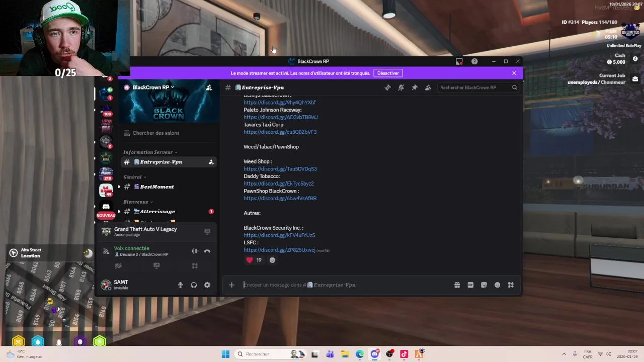
Task: Open server with 100 badge in server list
Action: pyautogui.click(x=106, y=109)
